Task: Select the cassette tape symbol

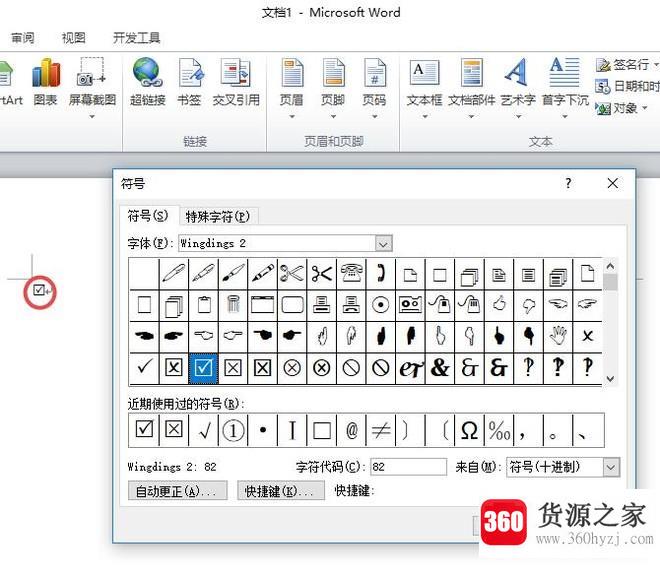Action: [x=410, y=304]
